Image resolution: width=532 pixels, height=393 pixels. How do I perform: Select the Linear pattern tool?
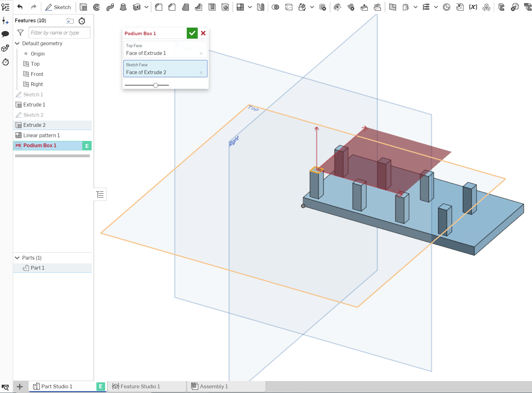(240, 7)
